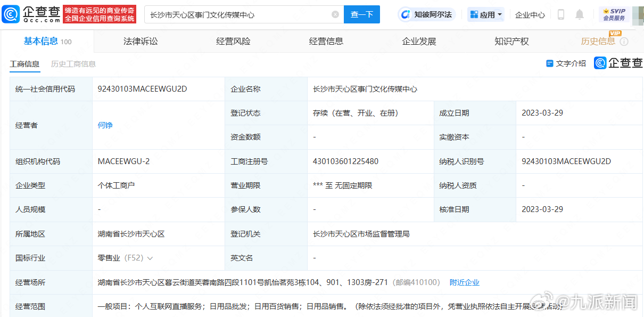Open the mobile phone app icon
The width and height of the screenshot is (644, 317).
pyautogui.click(x=560, y=14)
